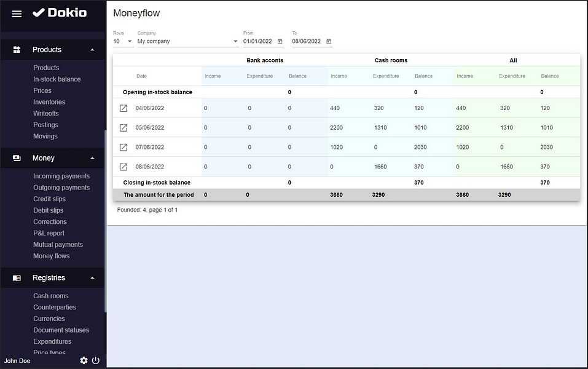The image size is (588, 369).
Task: Open details for 05/06/2022 row
Action: coord(123,128)
